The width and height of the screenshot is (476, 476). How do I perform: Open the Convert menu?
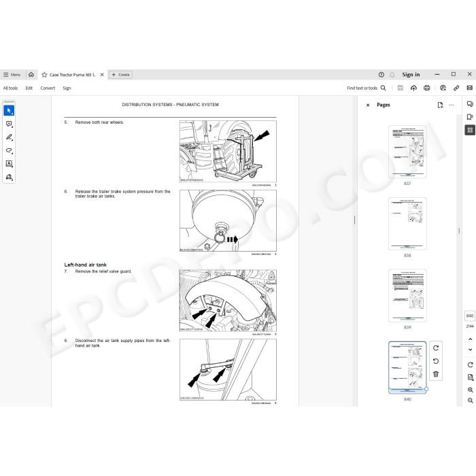pos(48,88)
